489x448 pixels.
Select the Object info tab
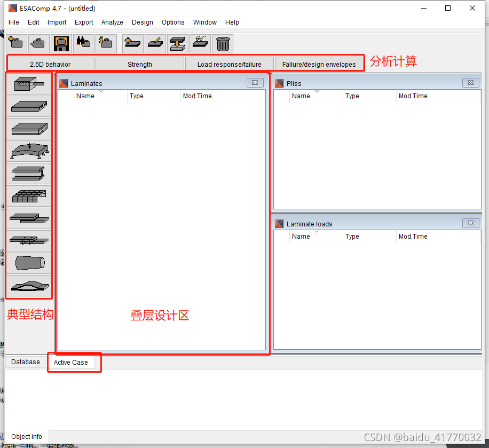pyautogui.click(x=27, y=436)
